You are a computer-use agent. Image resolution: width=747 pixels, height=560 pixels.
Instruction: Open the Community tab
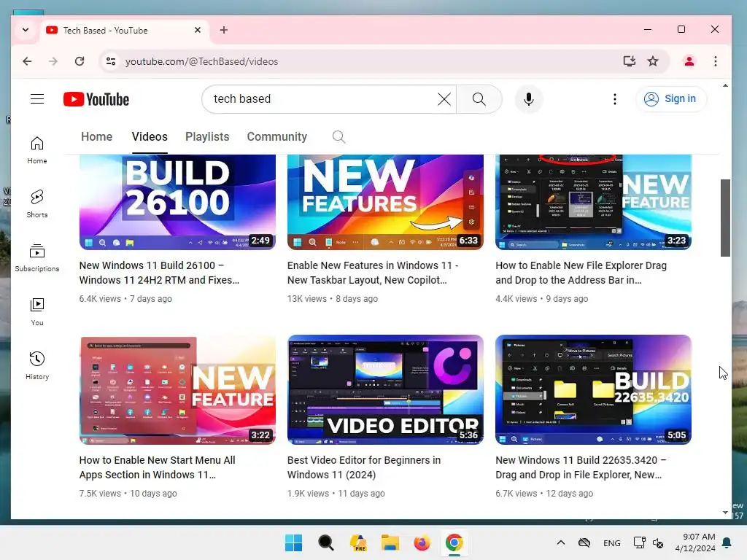pyautogui.click(x=276, y=136)
